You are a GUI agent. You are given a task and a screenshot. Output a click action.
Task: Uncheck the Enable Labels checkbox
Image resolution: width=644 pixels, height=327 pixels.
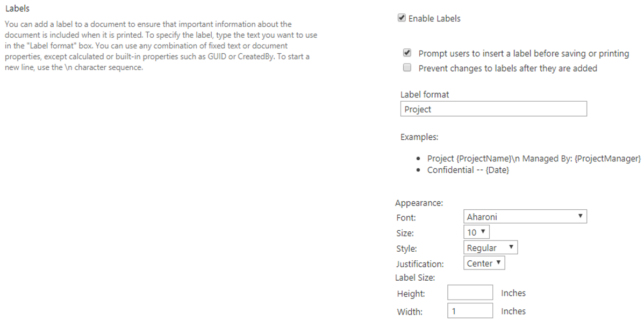(x=402, y=18)
